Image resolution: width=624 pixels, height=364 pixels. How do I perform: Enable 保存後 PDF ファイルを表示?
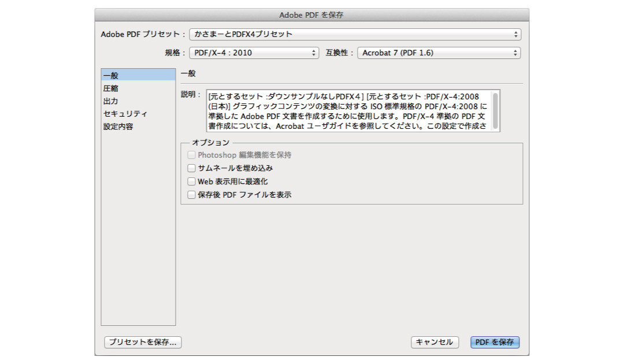[x=191, y=194]
